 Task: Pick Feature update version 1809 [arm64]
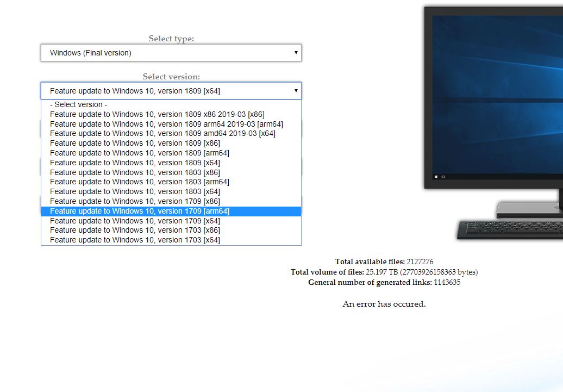point(171,153)
